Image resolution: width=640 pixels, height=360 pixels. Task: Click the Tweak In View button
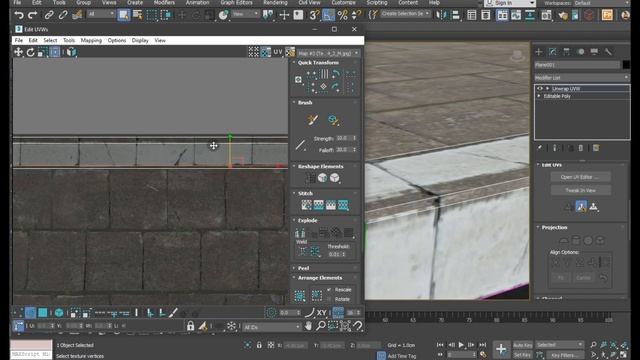[580, 190]
